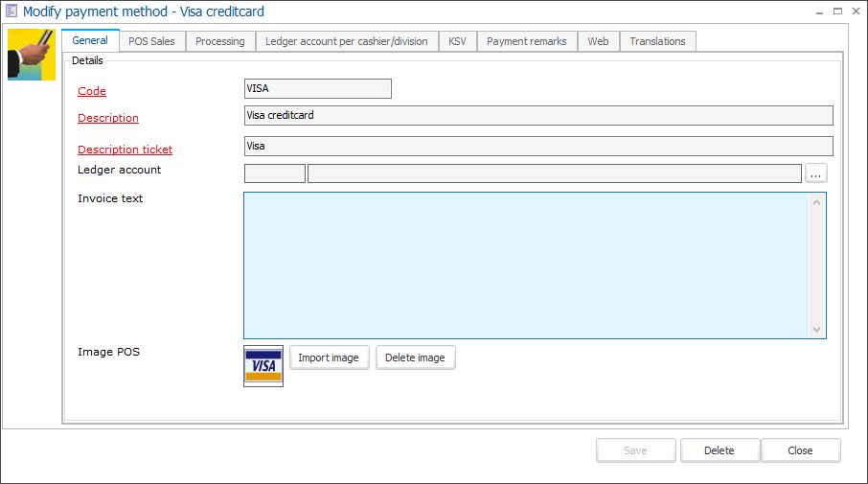This screenshot has height=484, width=868.
Task: Click the Description ticket field
Action: click(538, 147)
